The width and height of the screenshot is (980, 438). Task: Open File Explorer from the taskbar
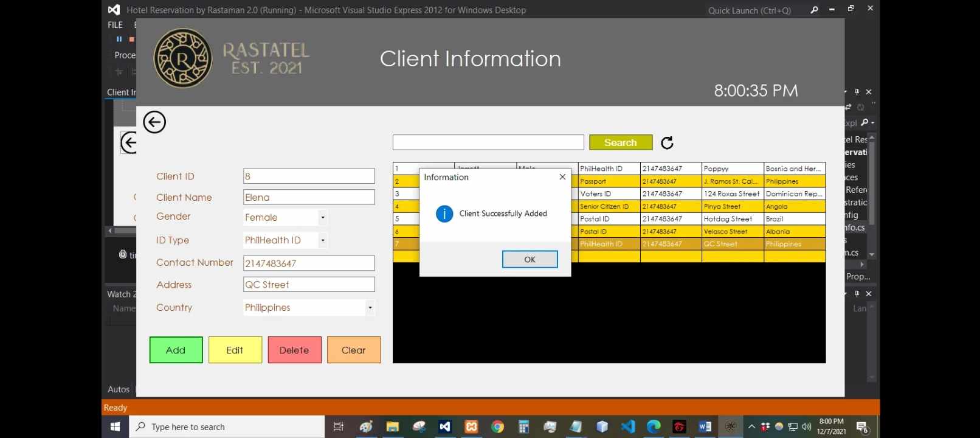click(393, 427)
